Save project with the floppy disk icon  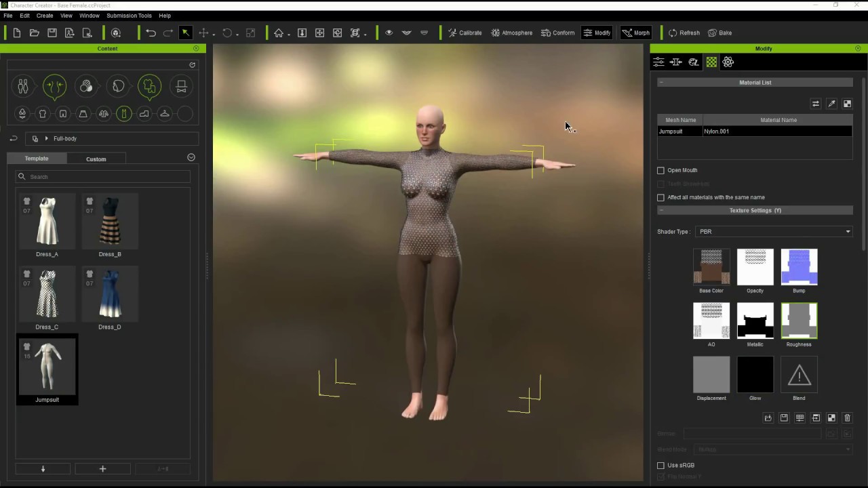(52, 33)
